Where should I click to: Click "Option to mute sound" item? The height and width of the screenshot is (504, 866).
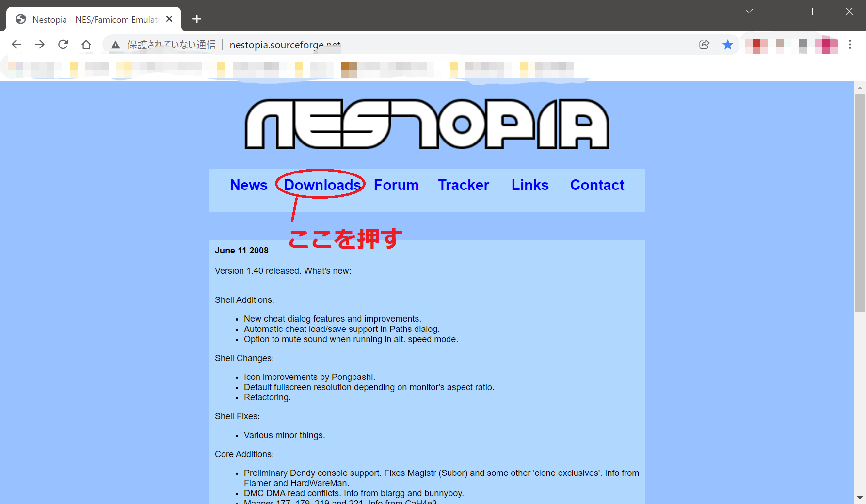coord(351,339)
